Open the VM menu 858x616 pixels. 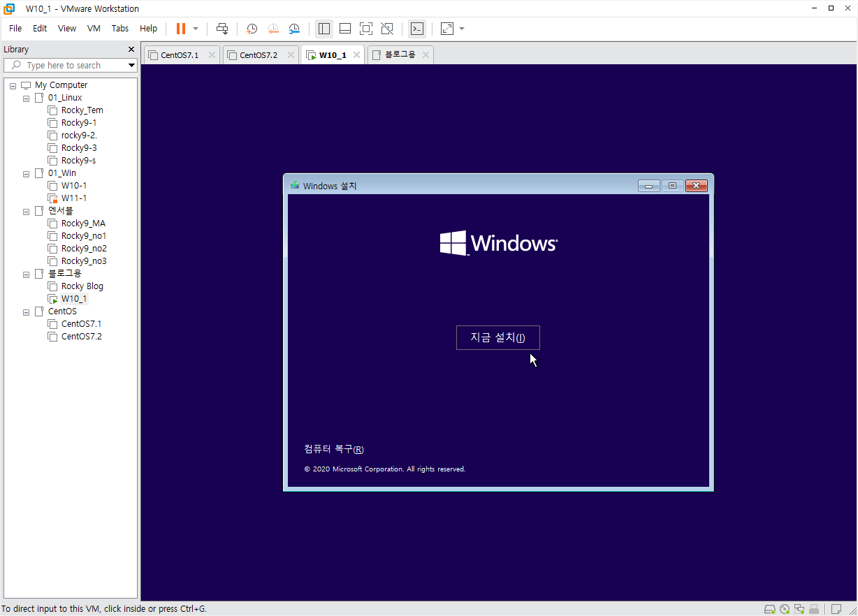pyautogui.click(x=94, y=29)
